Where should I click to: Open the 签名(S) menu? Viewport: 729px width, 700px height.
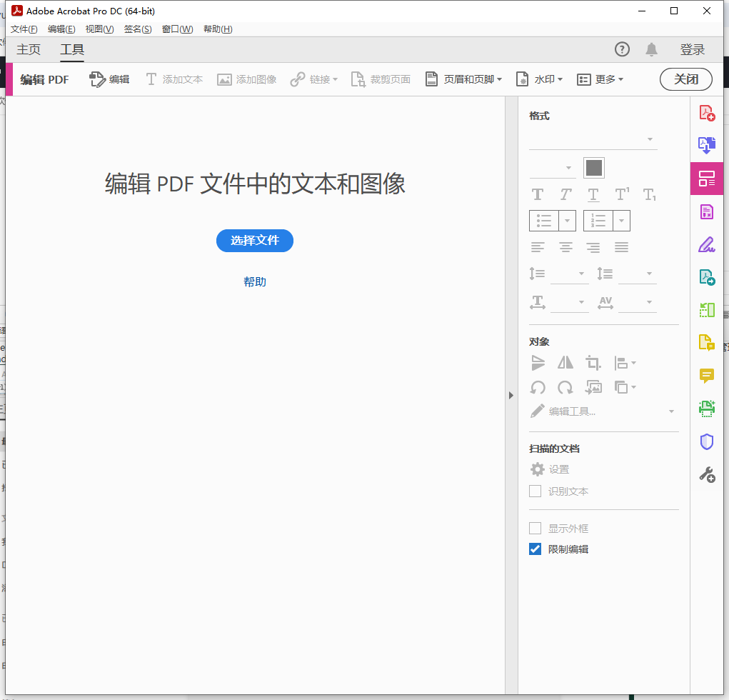pyautogui.click(x=138, y=29)
